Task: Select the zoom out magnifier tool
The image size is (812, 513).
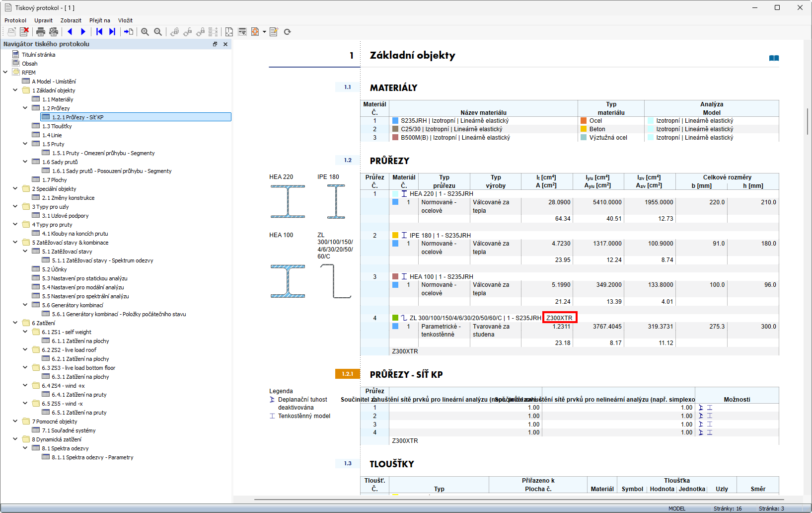Action: pos(157,32)
